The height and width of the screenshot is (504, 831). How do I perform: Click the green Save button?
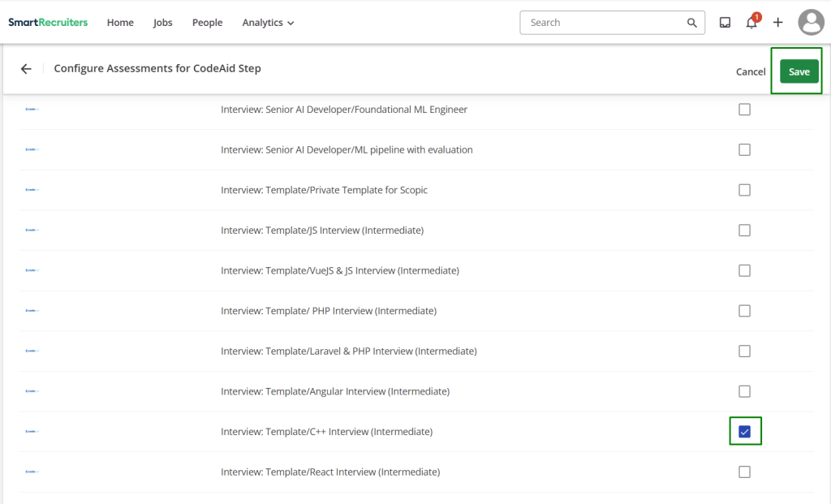799,71
